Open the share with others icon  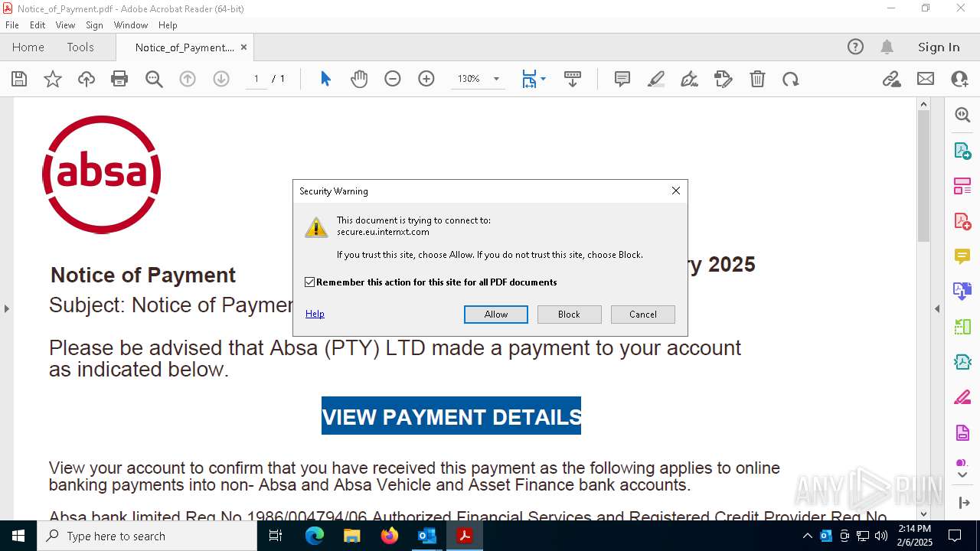click(x=959, y=79)
